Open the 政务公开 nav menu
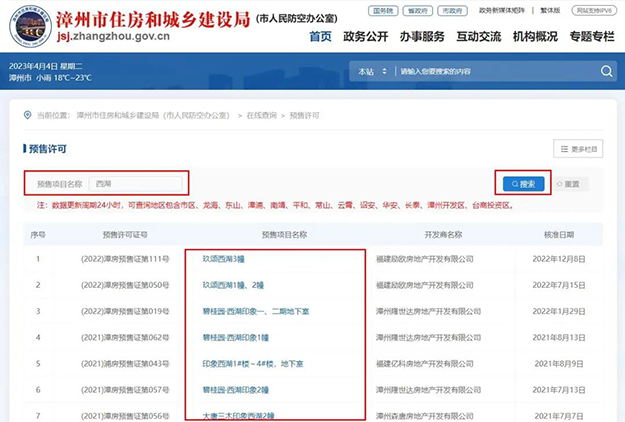625x422 pixels. tap(366, 36)
